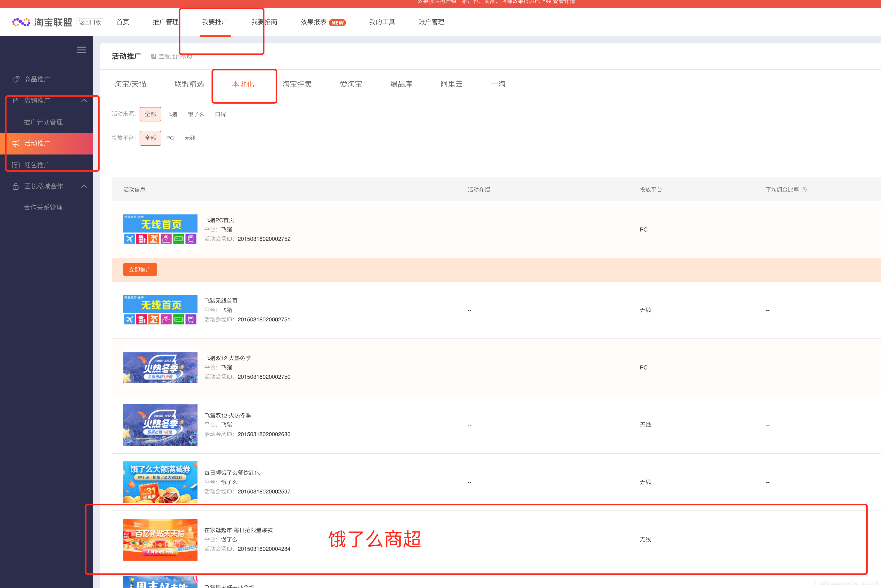The width and height of the screenshot is (881, 588).
Task: Click the 投放平台 column header
Action: click(x=651, y=190)
